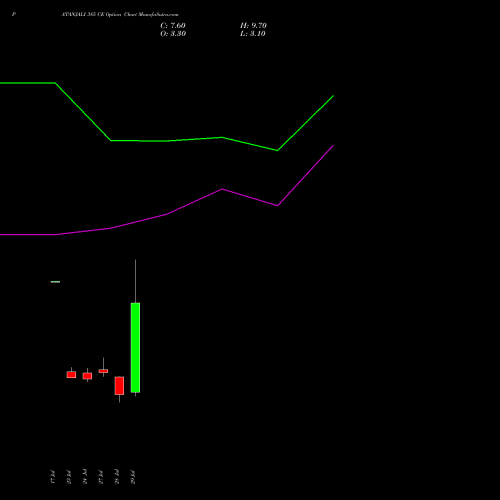Click the last date label under the green candle
500x500 pixels.
tap(133, 477)
